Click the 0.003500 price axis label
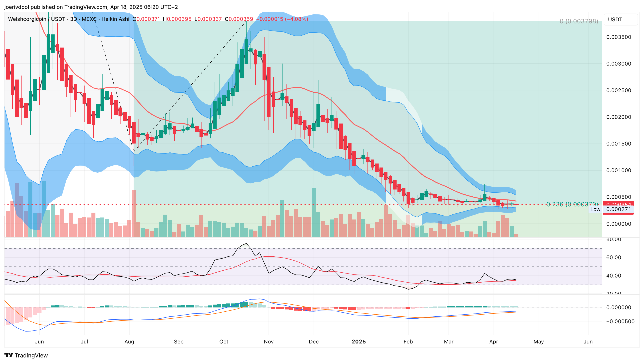 click(x=619, y=37)
